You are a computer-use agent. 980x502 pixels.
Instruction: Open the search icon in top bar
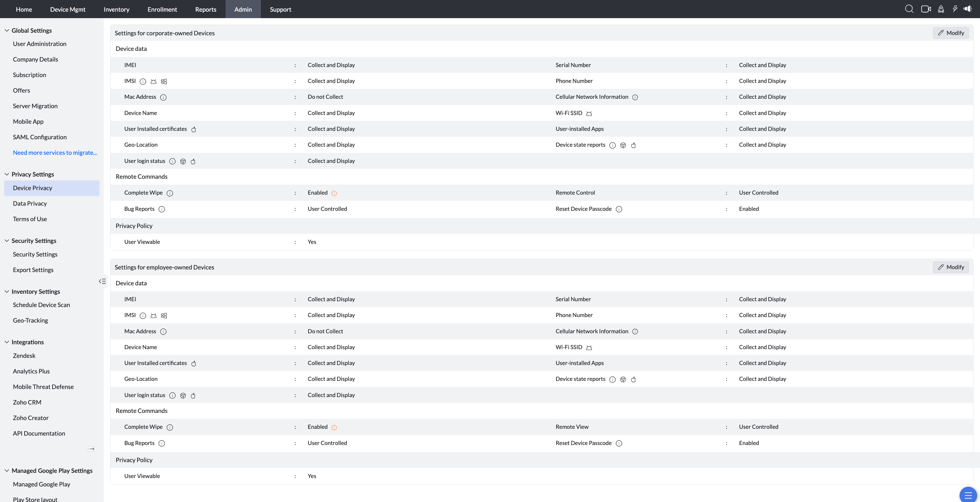coord(909,9)
